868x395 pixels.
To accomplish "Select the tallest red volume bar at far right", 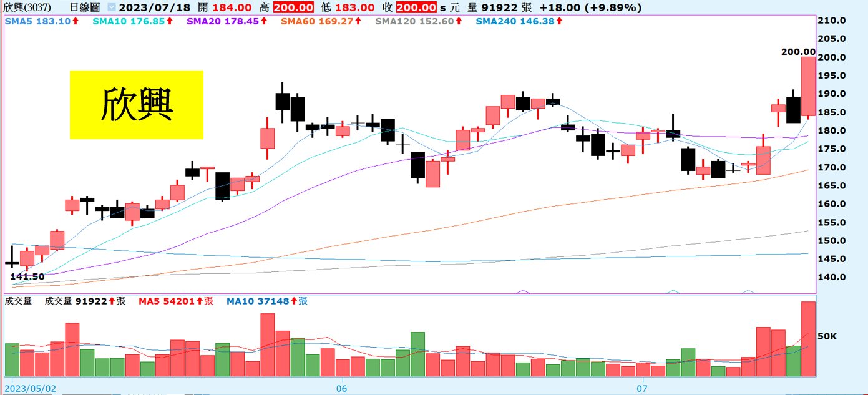I will [808, 339].
